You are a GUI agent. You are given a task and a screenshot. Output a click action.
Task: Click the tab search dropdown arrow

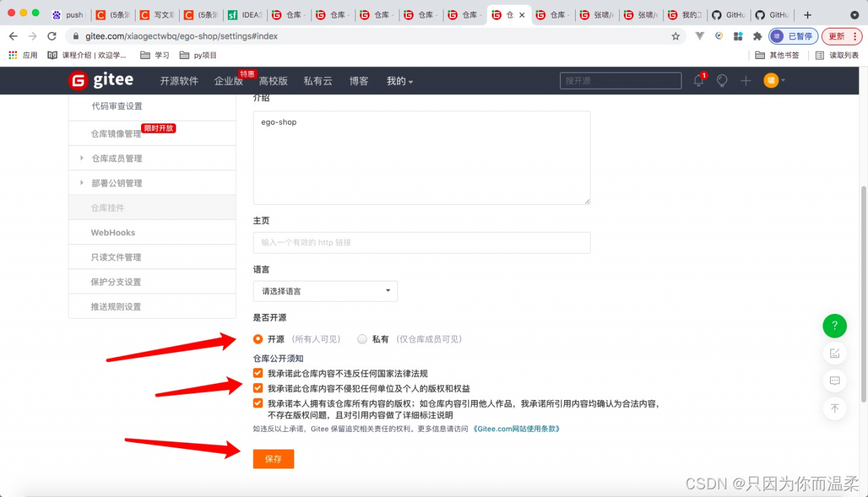pos(854,15)
